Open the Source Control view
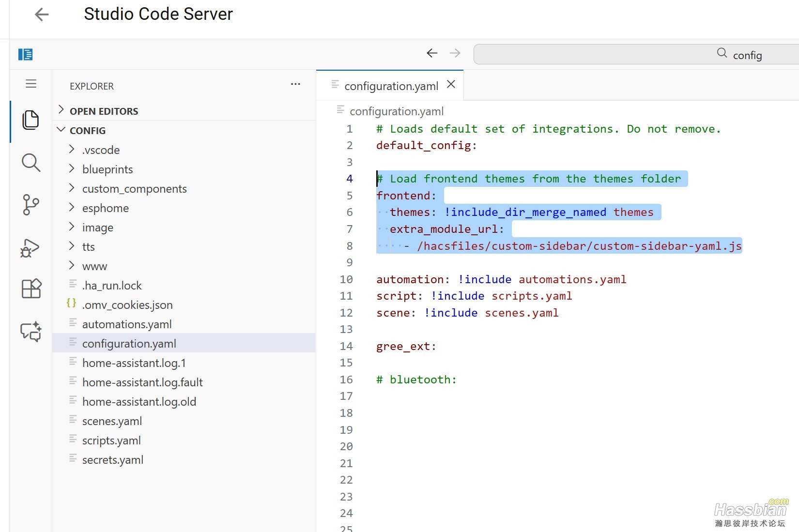 [x=31, y=205]
